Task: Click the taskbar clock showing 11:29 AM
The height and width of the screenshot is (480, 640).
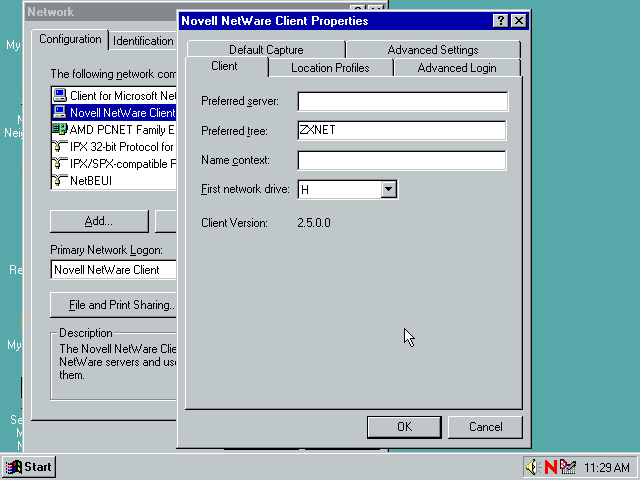Action: [x=607, y=467]
